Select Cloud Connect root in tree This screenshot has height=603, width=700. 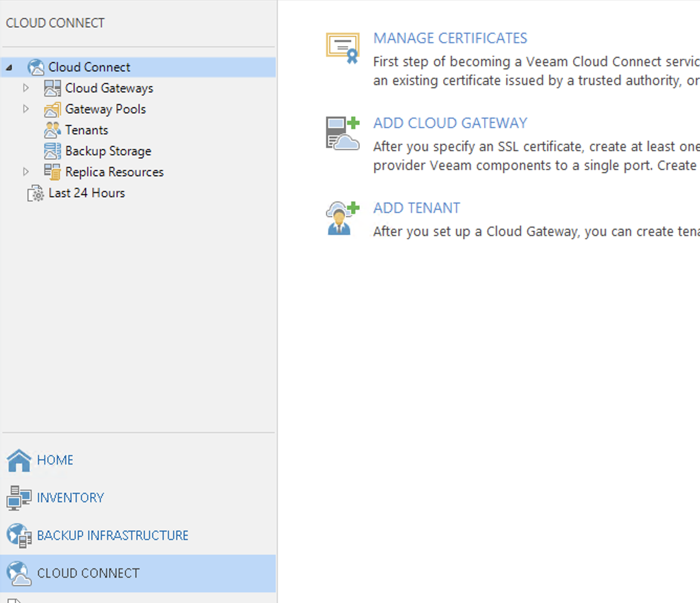coord(89,67)
